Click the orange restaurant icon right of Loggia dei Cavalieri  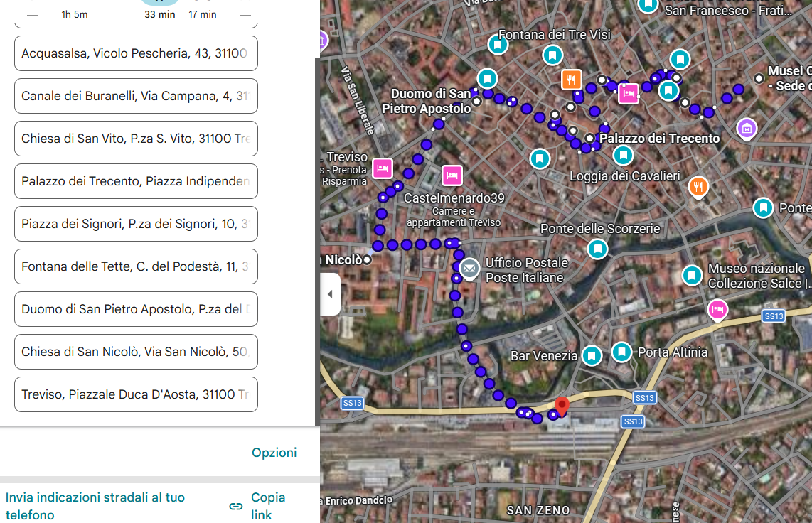pyautogui.click(x=699, y=187)
